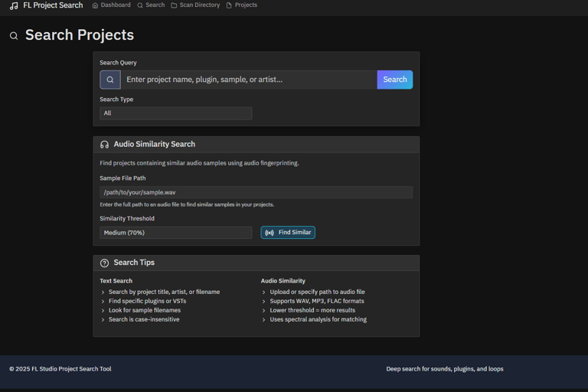The height and width of the screenshot is (392, 588).
Task: Focus the project name search query field
Action: point(249,80)
